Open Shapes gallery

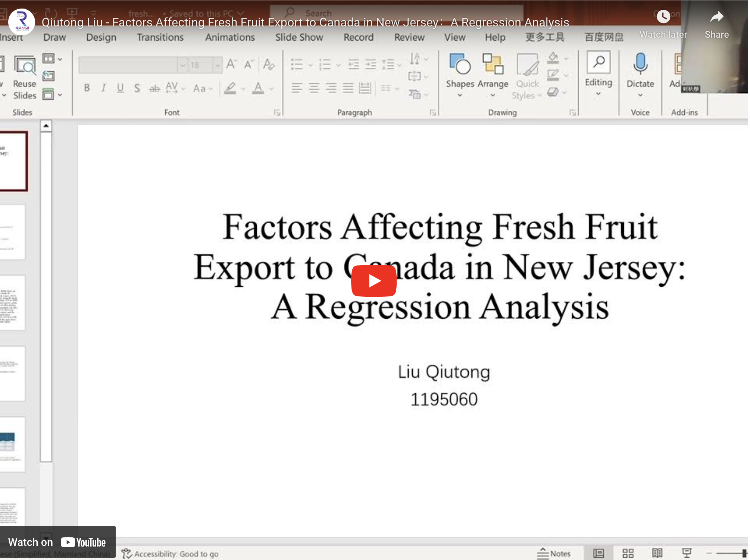click(x=460, y=76)
